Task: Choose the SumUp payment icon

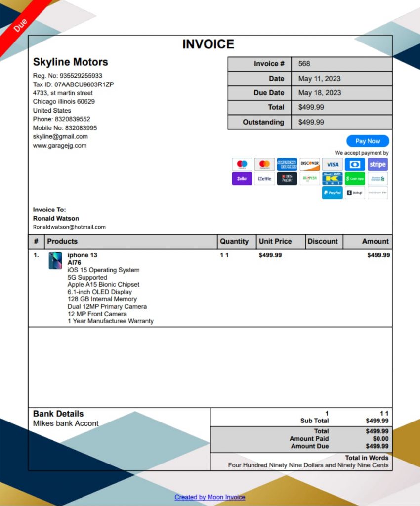Action: pyautogui.click(x=355, y=193)
